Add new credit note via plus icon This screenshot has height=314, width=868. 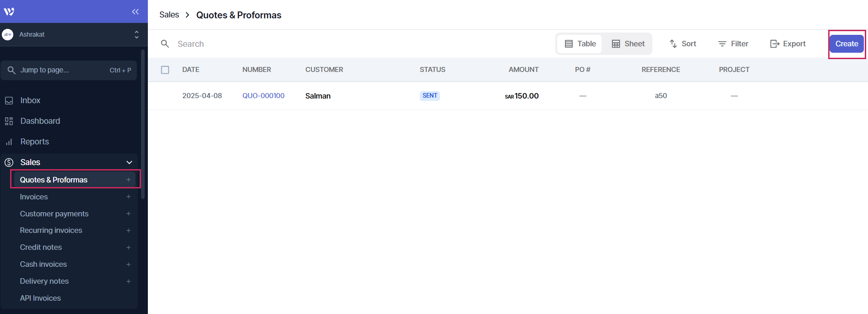(x=129, y=248)
